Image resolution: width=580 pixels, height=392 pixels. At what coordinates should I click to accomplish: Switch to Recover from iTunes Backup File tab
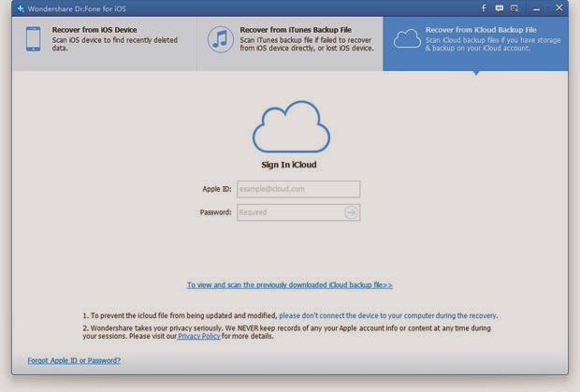tap(290, 44)
